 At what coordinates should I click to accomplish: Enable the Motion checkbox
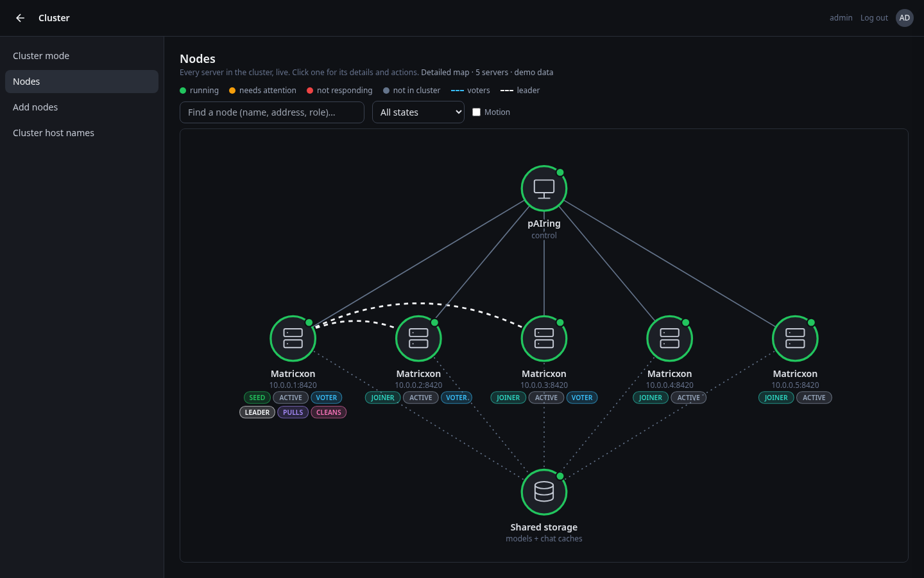(x=476, y=112)
